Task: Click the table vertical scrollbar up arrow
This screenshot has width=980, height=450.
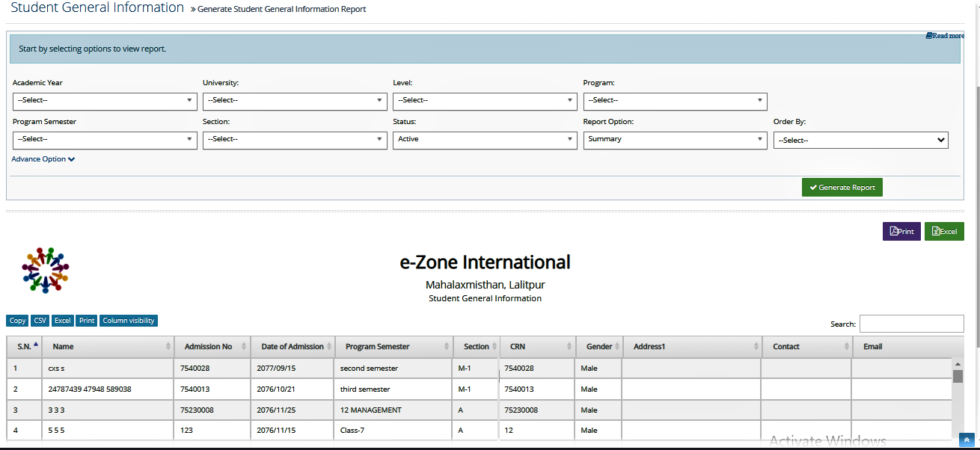Action: (958, 364)
